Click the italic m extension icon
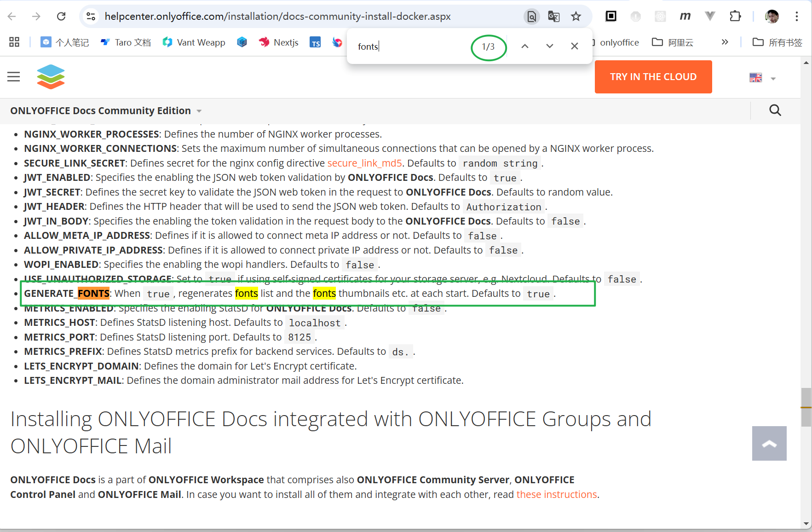812x532 pixels. pyautogui.click(x=685, y=17)
